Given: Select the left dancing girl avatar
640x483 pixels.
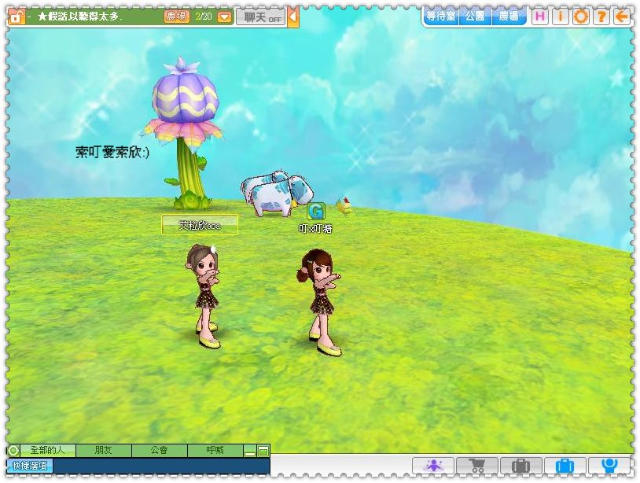Looking at the screenshot, I should (x=205, y=296).
